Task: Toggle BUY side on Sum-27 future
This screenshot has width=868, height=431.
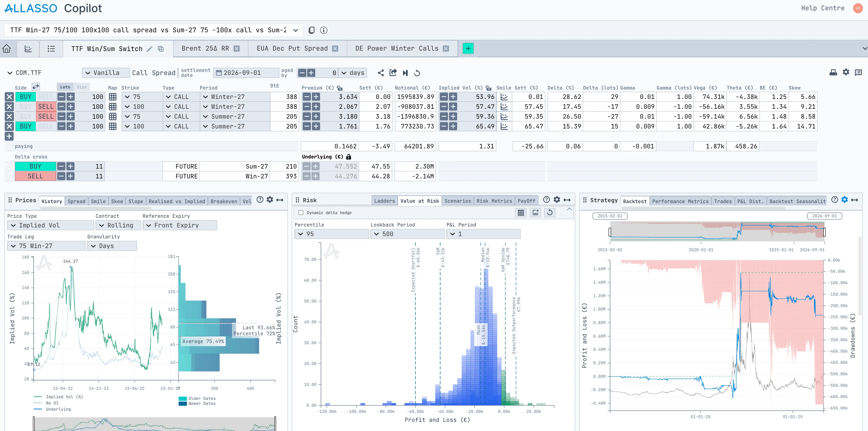Action: point(35,166)
